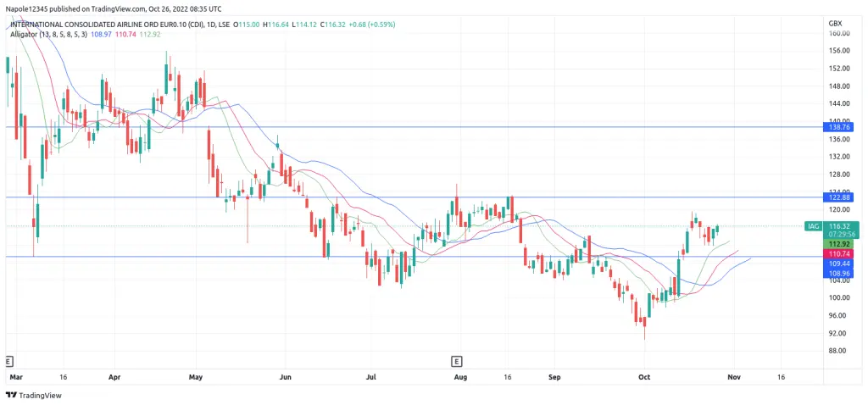The width and height of the screenshot is (868, 405).
Task: Click the open value O115.00
Action: point(247,25)
